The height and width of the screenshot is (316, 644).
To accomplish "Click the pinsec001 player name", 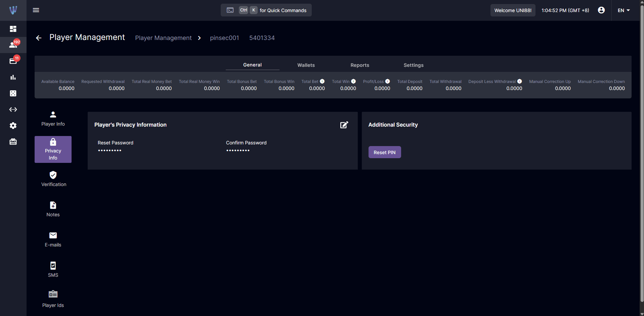I will point(224,38).
